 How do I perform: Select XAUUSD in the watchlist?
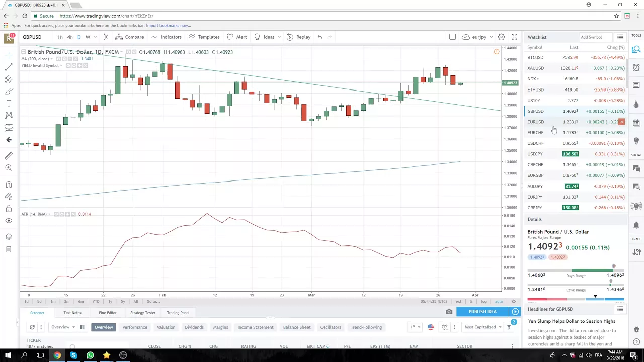576,68
